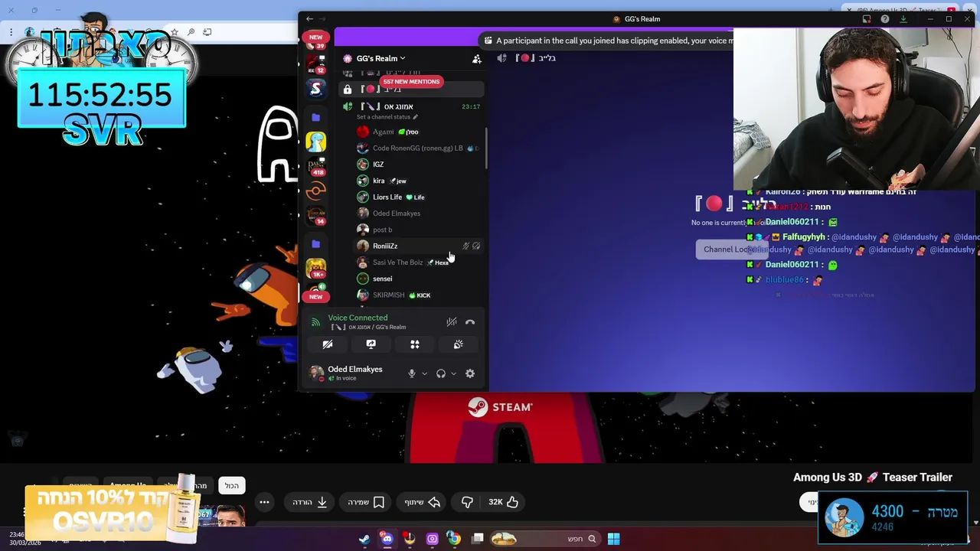This screenshot has height=551, width=980.
Task: Open the server with 1K+ badge
Action: tap(316, 269)
